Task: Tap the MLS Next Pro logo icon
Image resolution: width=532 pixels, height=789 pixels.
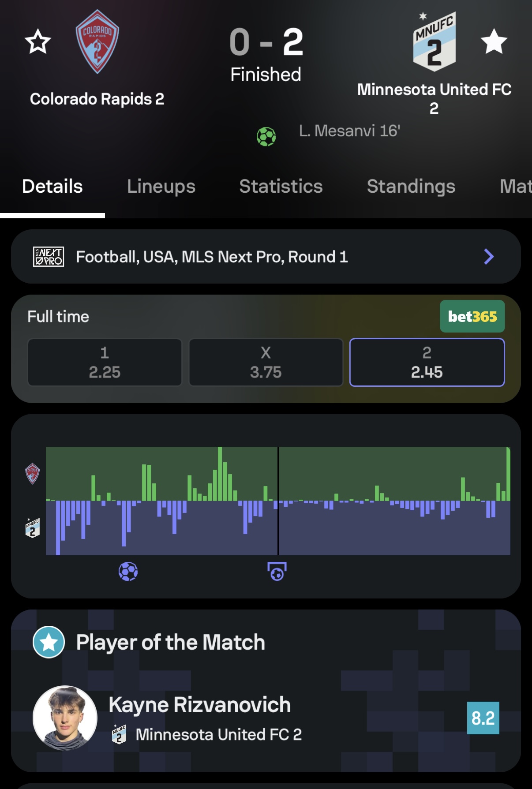Action: pyautogui.click(x=49, y=257)
